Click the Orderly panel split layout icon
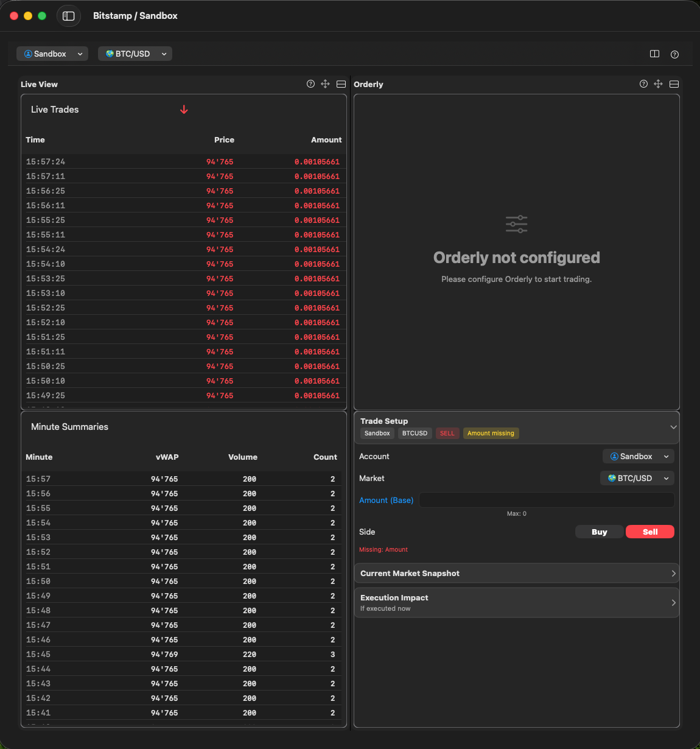 click(674, 84)
